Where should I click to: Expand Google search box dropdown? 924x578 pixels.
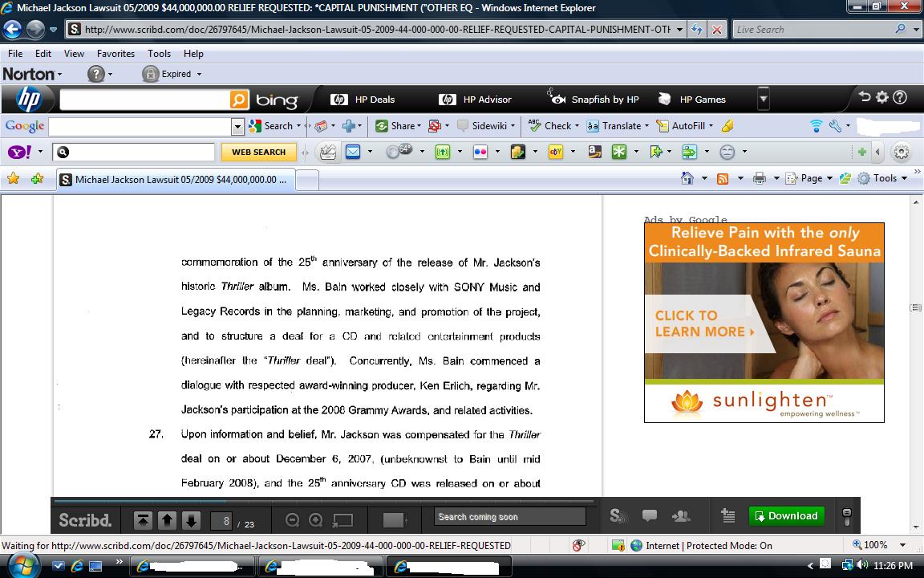point(237,126)
